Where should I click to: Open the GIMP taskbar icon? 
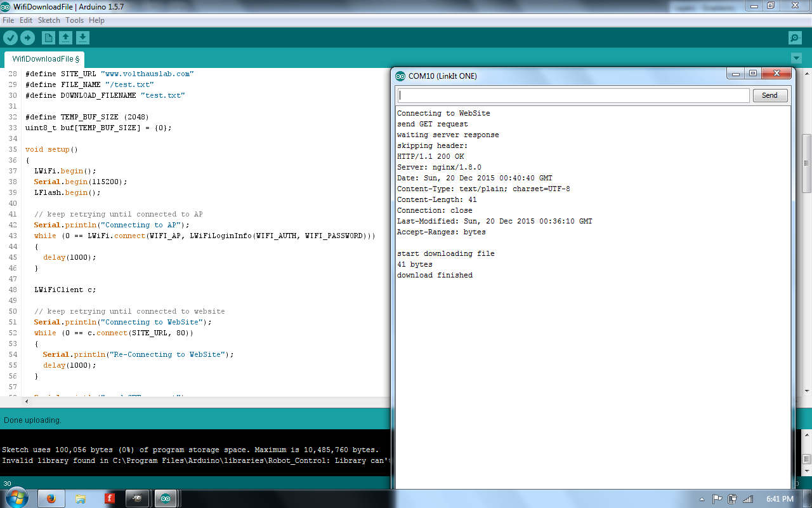(x=138, y=498)
